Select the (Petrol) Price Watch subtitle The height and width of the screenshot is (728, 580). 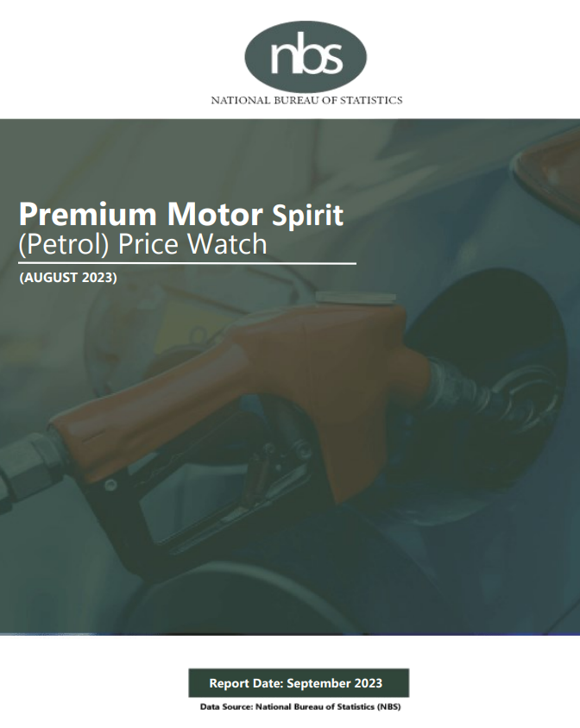(142, 244)
